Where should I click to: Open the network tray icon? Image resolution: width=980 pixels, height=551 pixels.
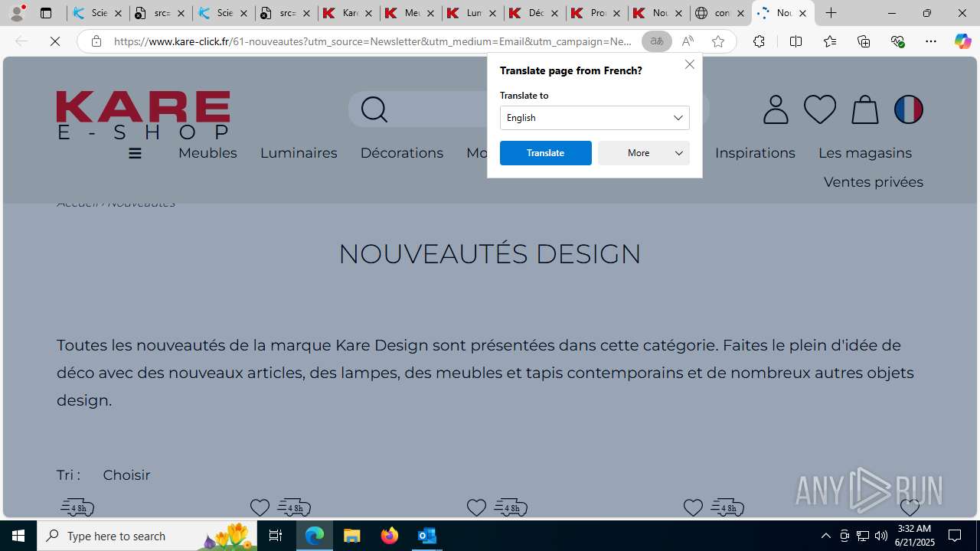[x=862, y=536]
